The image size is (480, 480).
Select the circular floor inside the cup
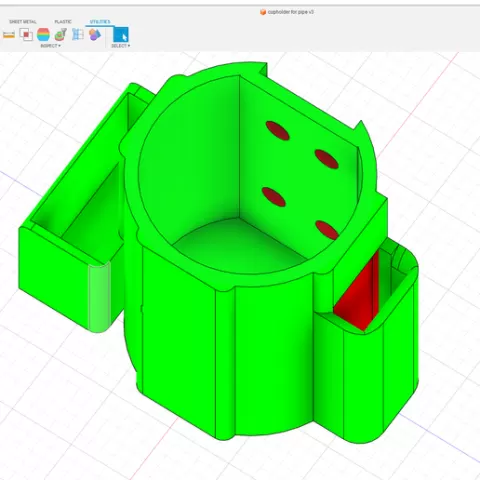tap(239, 246)
